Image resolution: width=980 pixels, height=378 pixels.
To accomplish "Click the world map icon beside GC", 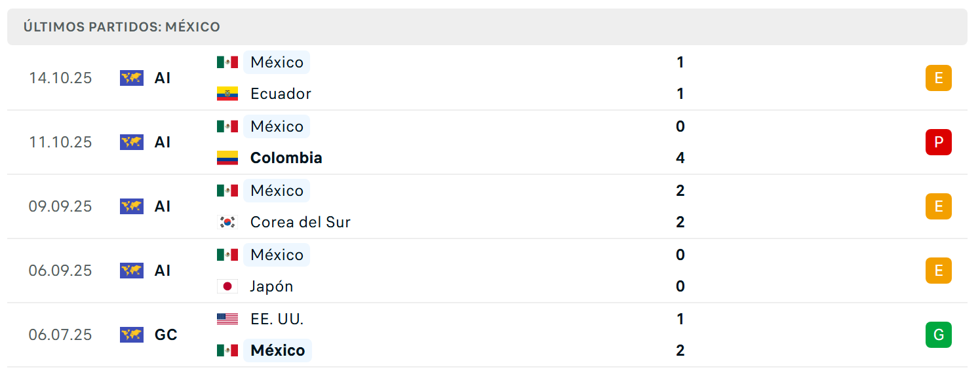I will pos(132,335).
